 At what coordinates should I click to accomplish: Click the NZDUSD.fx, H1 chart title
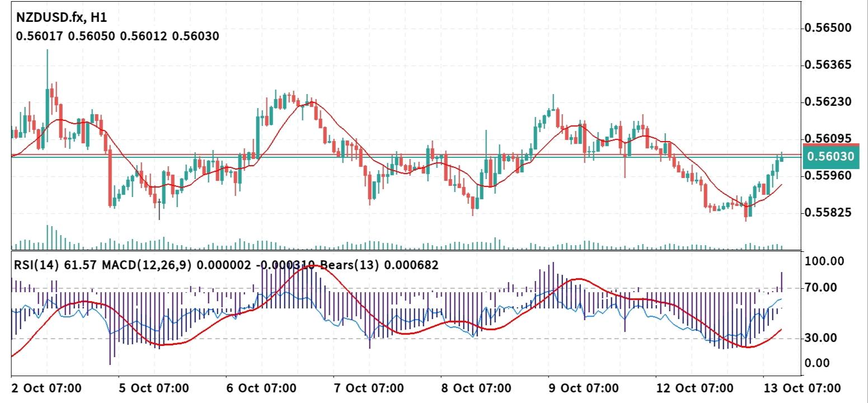(62, 17)
